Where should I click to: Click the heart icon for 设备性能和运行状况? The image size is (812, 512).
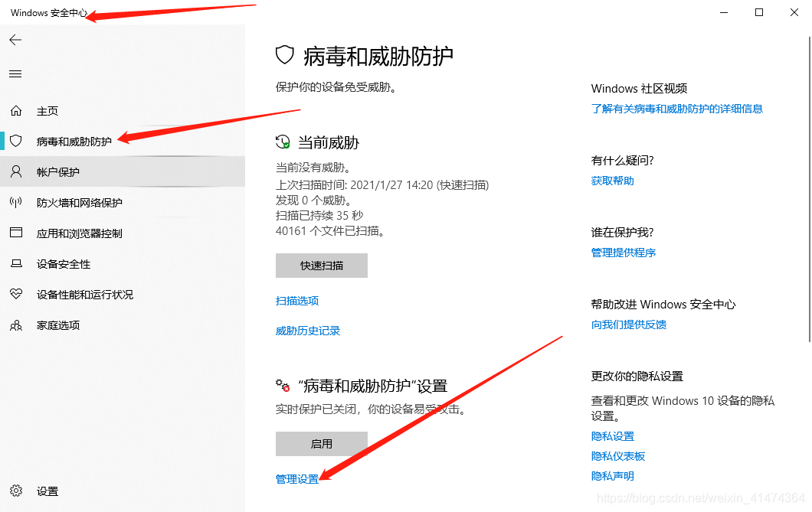(x=16, y=294)
